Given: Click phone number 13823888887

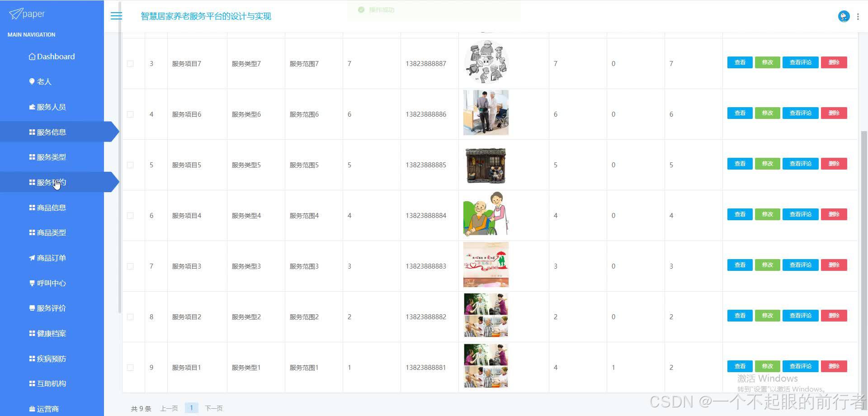Looking at the screenshot, I should 426,64.
